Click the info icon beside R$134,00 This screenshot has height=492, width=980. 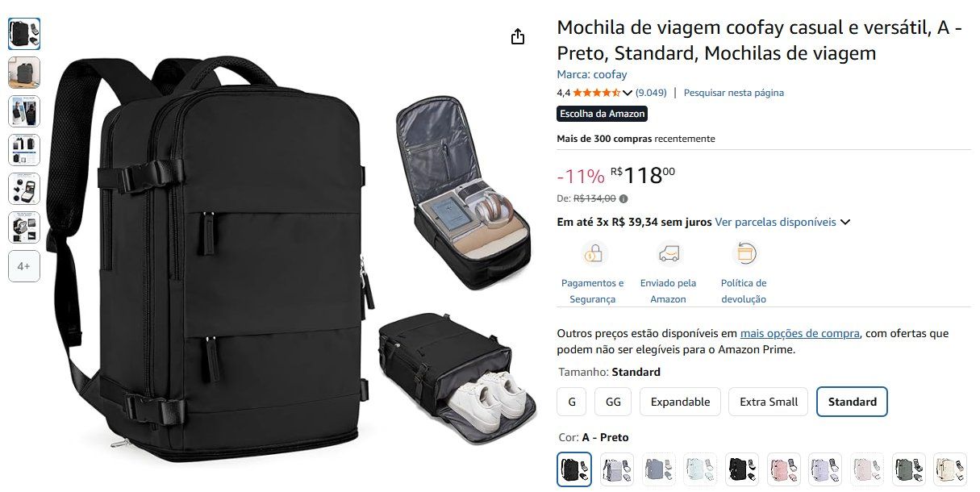pyautogui.click(x=623, y=198)
